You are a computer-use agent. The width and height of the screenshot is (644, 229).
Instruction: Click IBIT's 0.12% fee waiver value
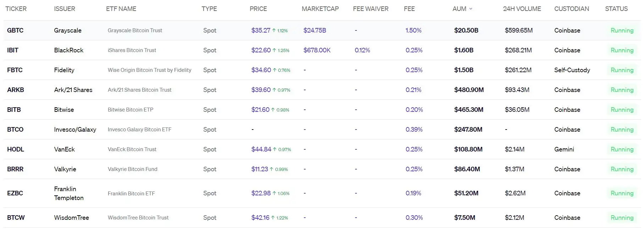[x=362, y=50]
